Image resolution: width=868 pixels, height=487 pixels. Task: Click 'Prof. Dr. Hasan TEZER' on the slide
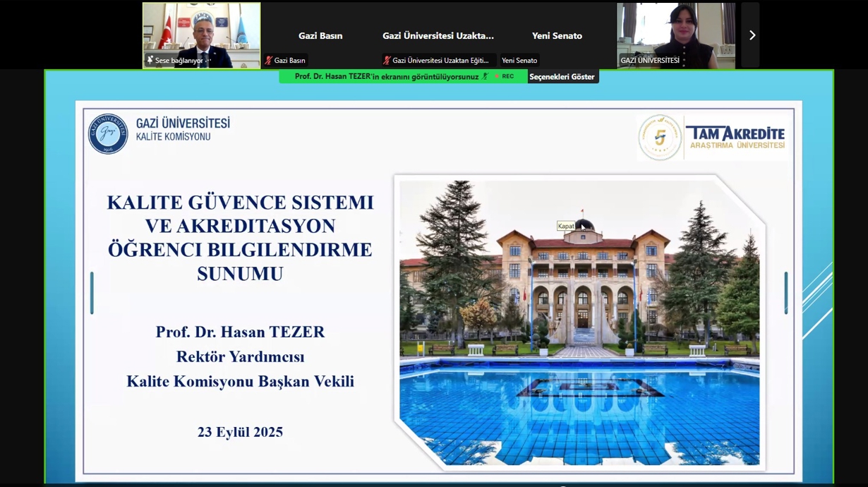241,332
